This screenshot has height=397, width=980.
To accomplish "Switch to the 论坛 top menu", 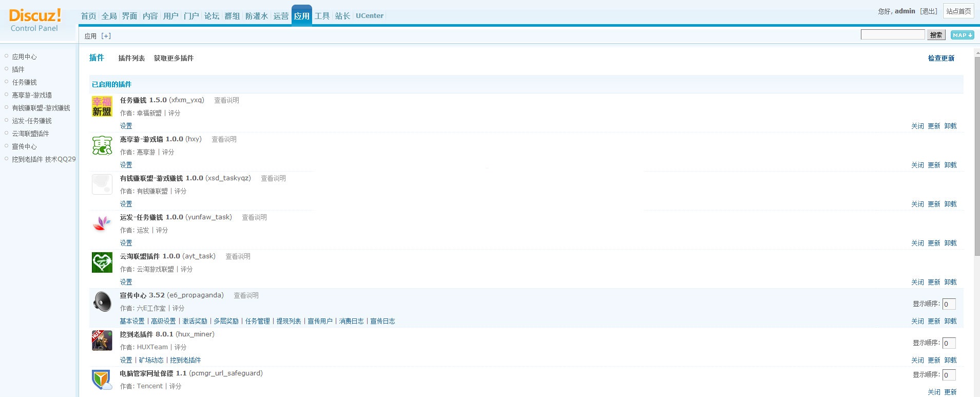I will [212, 16].
